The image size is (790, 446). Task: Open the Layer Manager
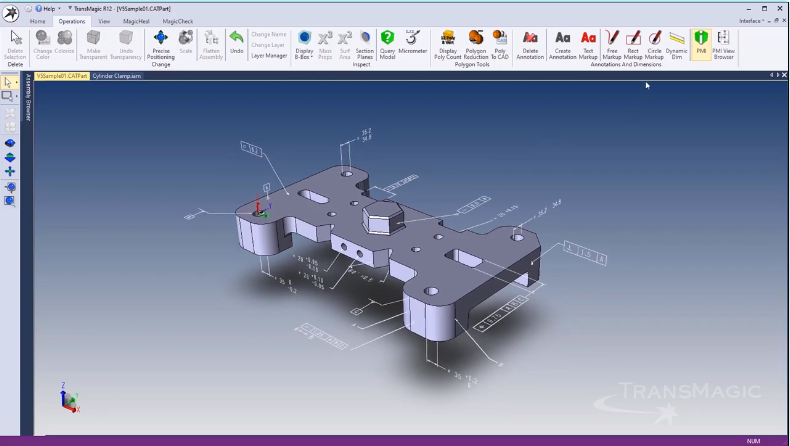[269, 55]
